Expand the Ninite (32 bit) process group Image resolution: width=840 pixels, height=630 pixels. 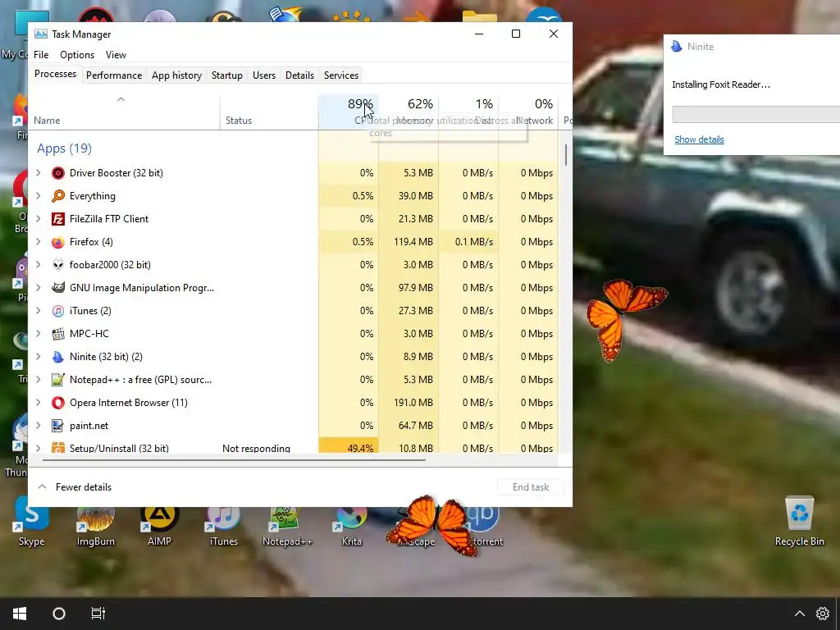tap(38, 357)
